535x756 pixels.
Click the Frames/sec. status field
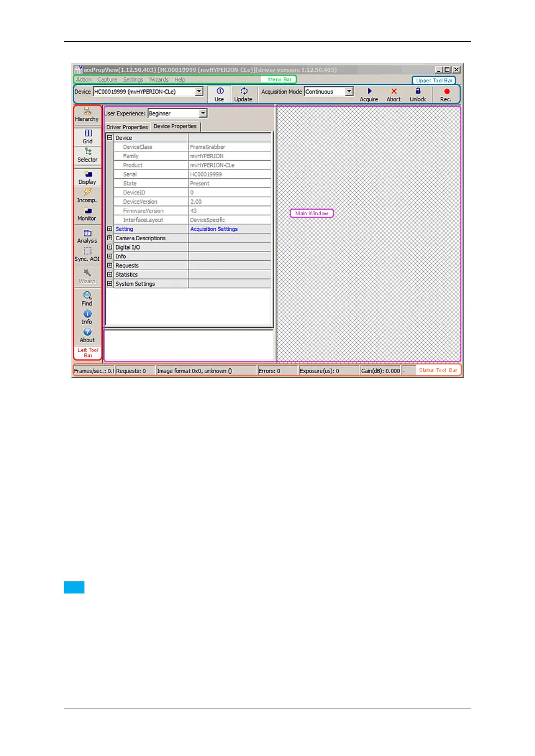[94, 371]
